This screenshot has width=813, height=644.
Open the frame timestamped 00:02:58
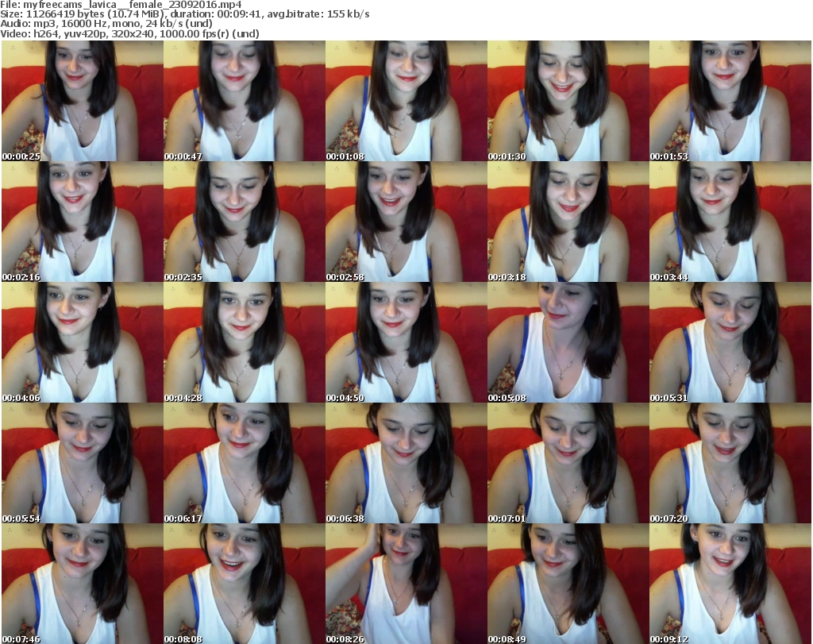point(406,222)
